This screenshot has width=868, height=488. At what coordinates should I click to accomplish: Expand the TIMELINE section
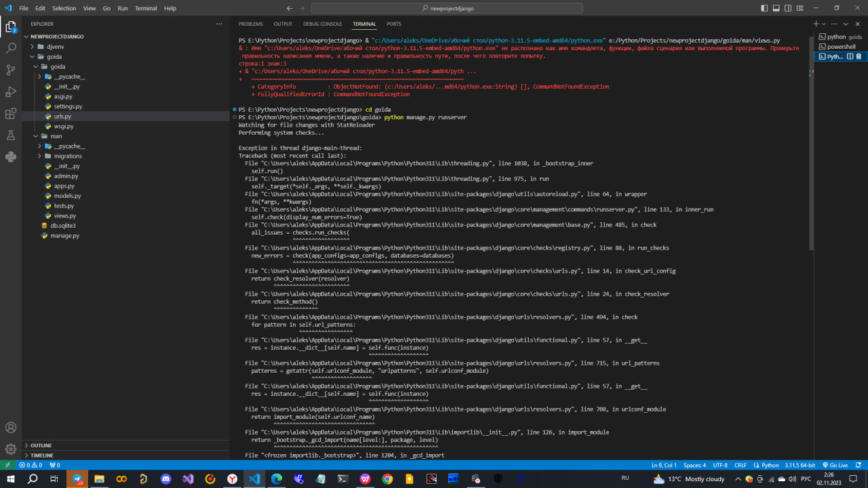[42, 455]
